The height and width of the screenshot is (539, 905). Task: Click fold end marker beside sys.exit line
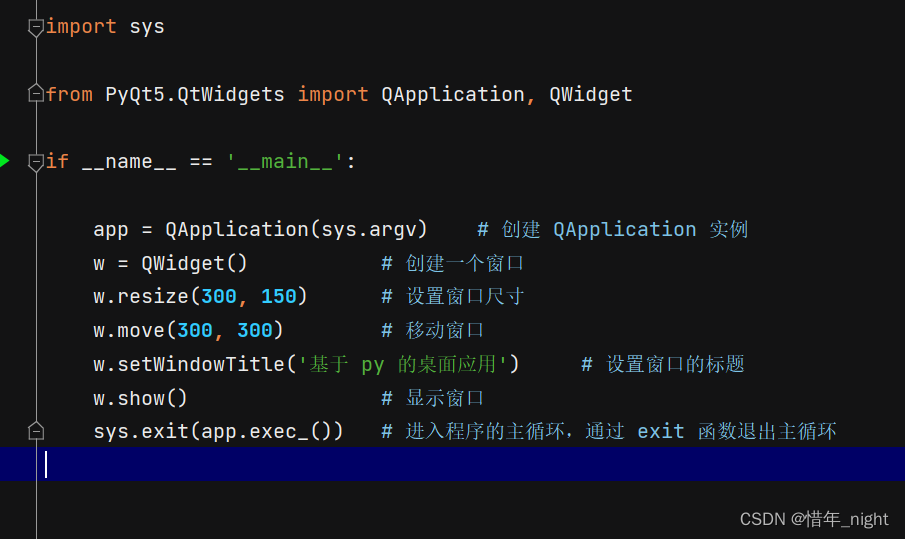(36, 431)
